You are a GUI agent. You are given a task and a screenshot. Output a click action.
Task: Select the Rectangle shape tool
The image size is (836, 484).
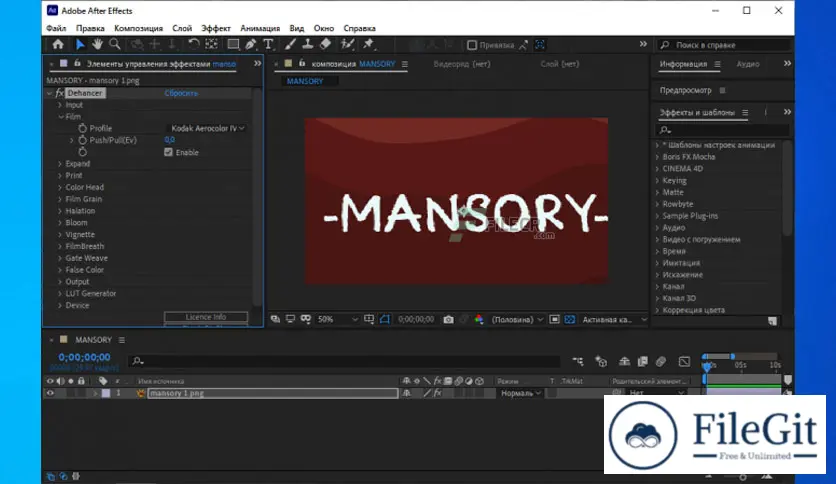[x=233, y=45]
